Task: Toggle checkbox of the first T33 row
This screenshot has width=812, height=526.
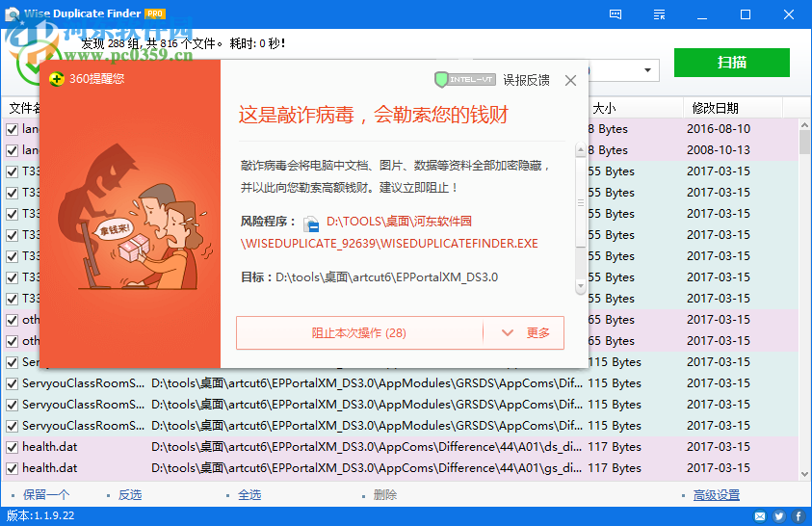Action: click(12, 171)
